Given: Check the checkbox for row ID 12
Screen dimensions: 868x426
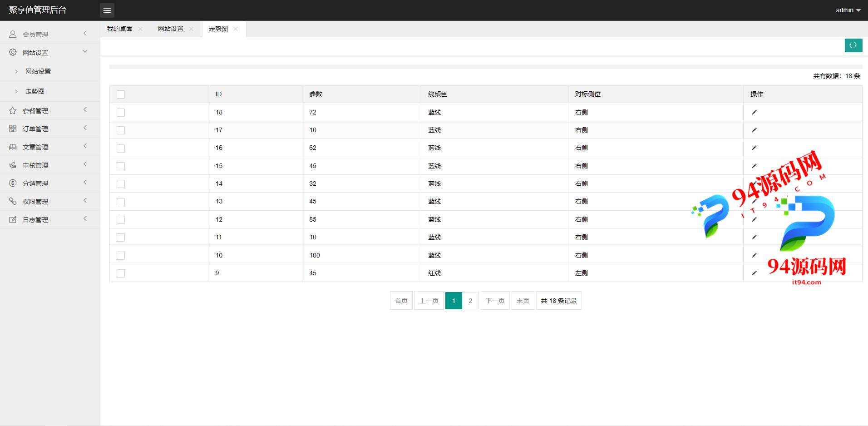Looking at the screenshot, I should pos(121,220).
